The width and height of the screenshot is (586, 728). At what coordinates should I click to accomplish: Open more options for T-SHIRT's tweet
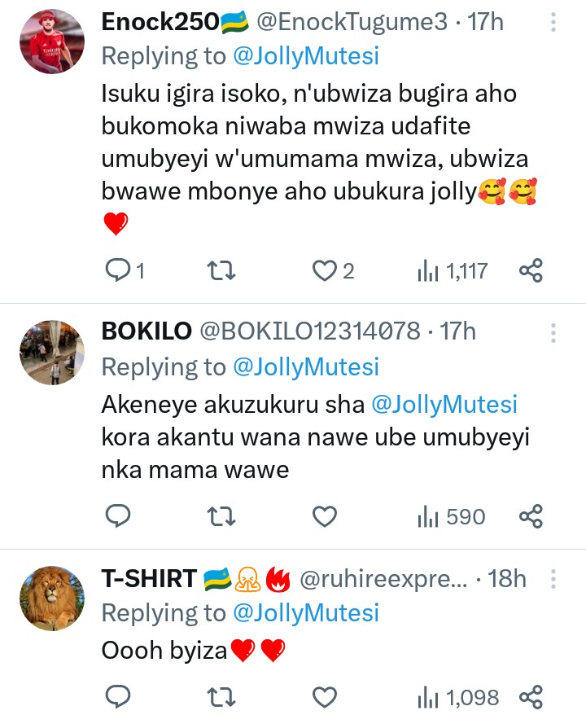pyautogui.click(x=553, y=580)
